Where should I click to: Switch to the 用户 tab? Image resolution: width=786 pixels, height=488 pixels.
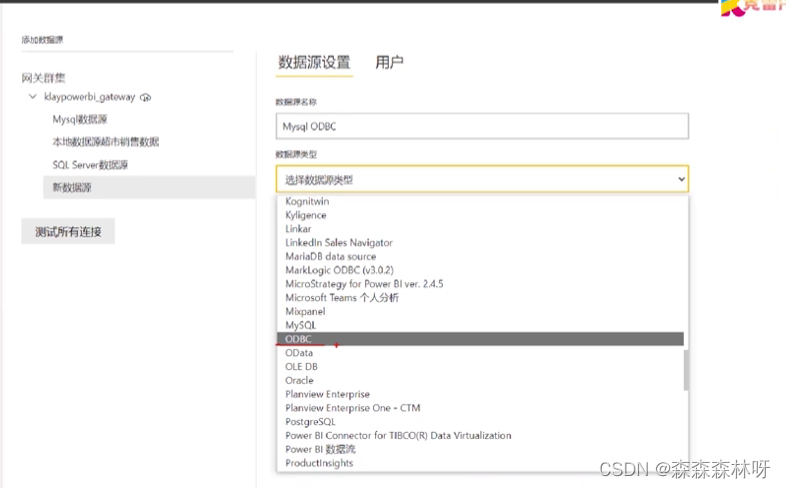coord(389,63)
